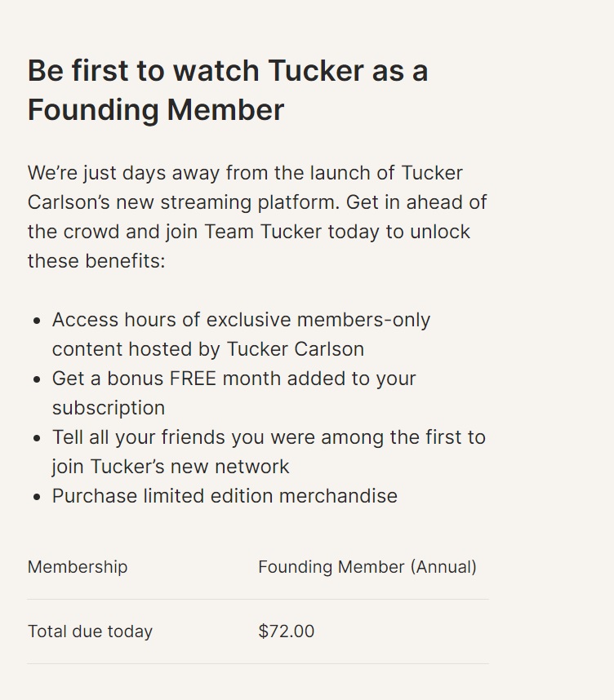Click the 'Access hours of exclusive members-only' bullet
614x700 pixels.
coord(242,334)
